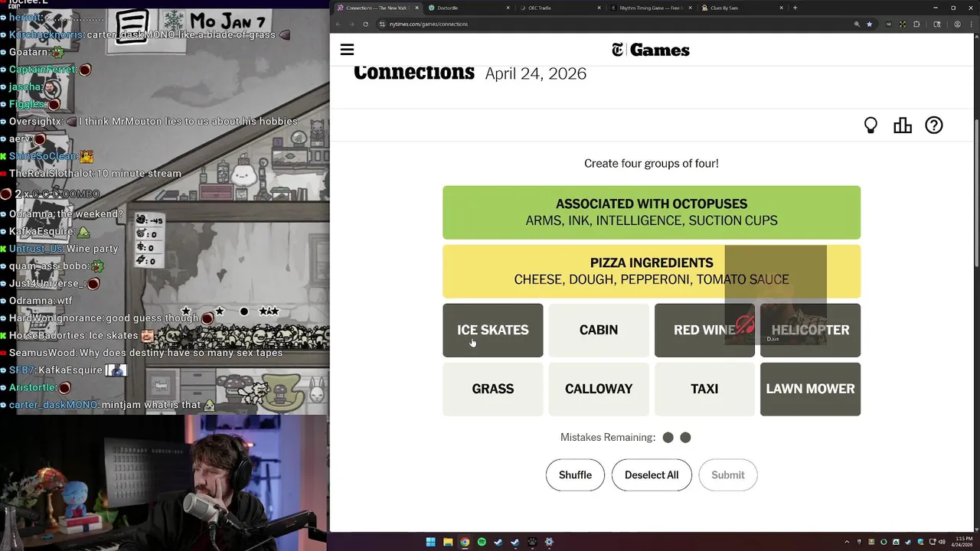980x551 pixels.
Task: Select the Connections browser tab
Action: pos(377,8)
